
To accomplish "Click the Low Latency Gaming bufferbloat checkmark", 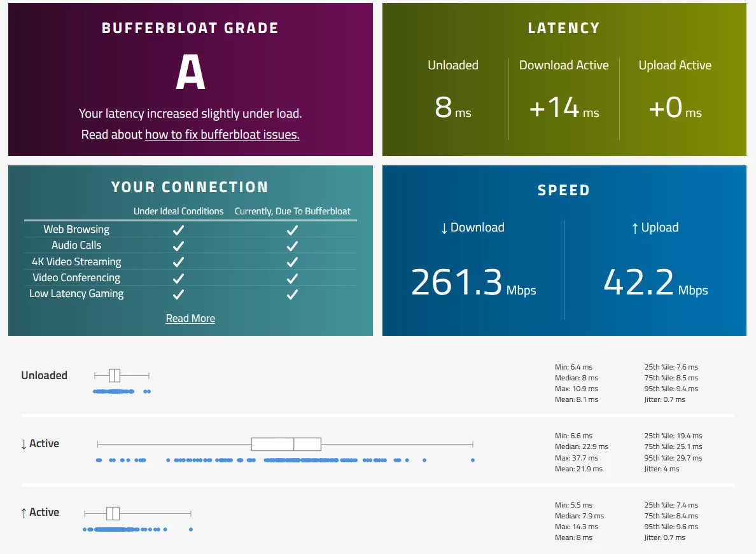I will [x=292, y=294].
